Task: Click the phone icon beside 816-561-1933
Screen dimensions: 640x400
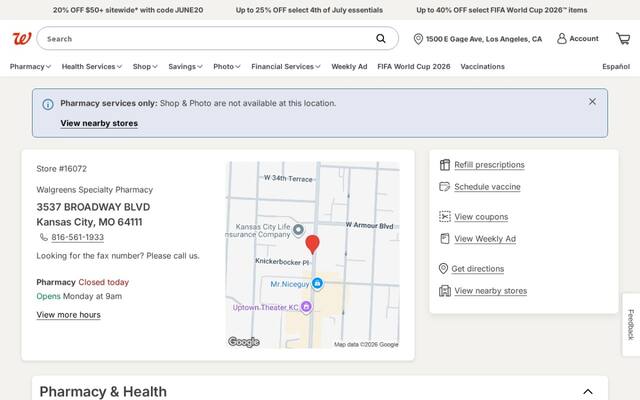Action: pyautogui.click(x=44, y=237)
